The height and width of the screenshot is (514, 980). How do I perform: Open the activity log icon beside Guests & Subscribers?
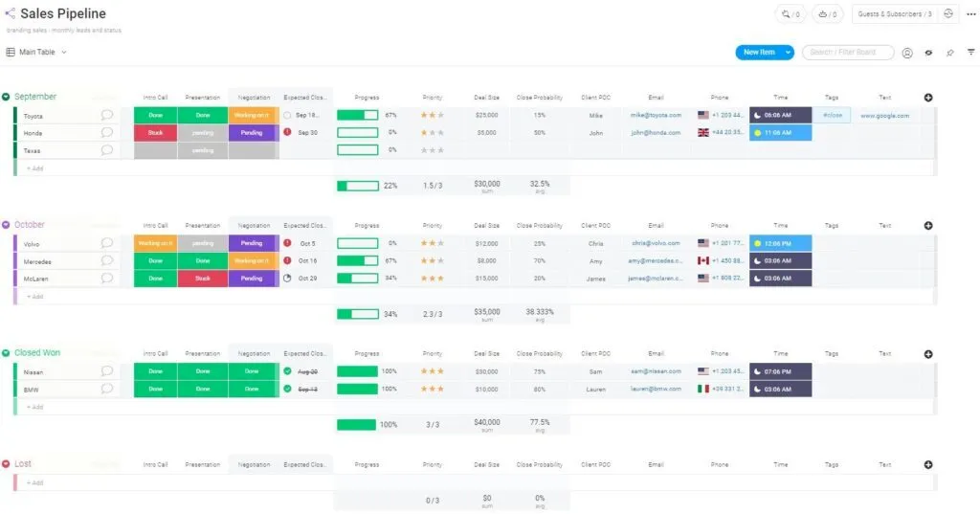pyautogui.click(x=947, y=14)
